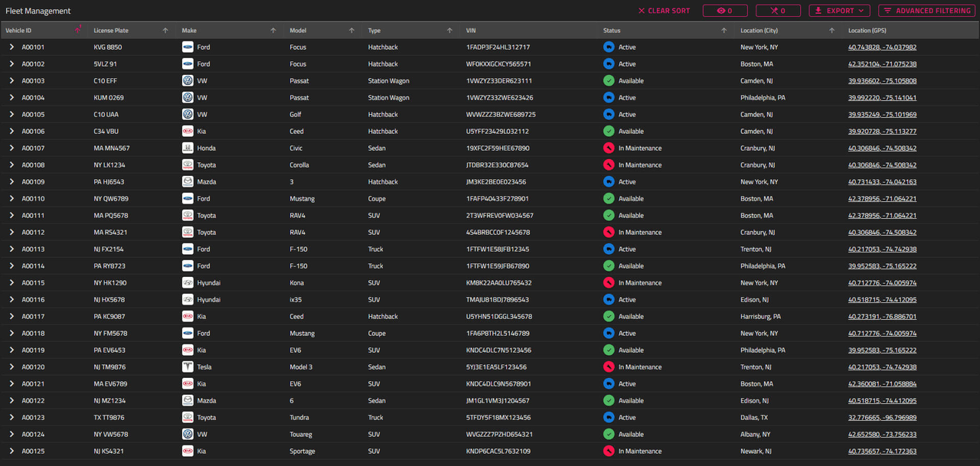The width and height of the screenshot is (980, 466).
Task: Expand row A00101
Action: 11,47
